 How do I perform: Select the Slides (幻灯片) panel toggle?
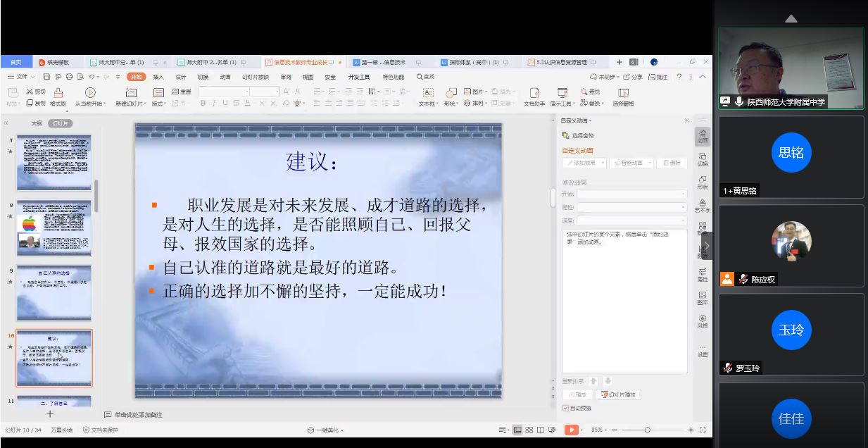(x=61, y=123)
